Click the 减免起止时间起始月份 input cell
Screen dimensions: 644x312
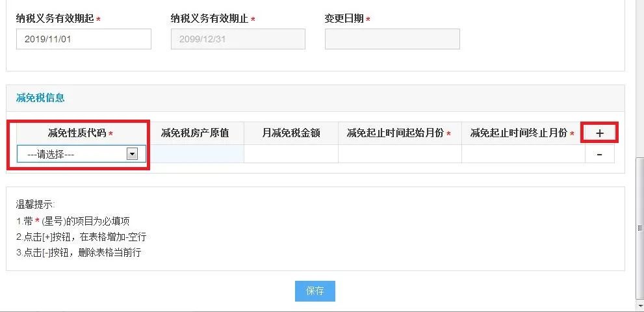400,154
